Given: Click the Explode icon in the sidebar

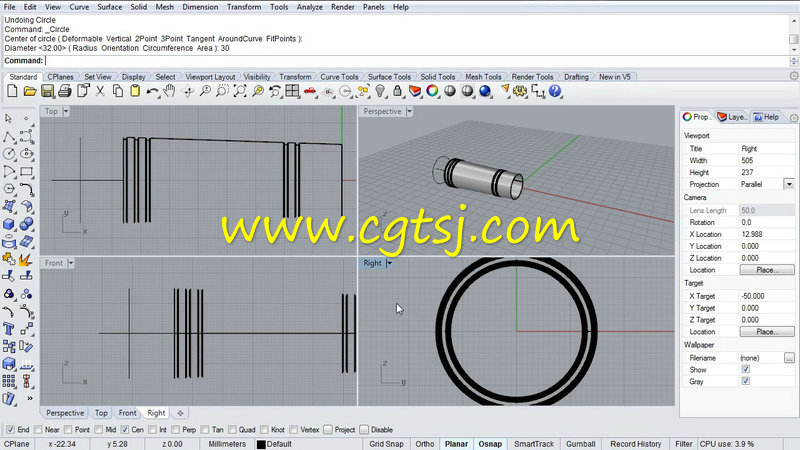Looking at the screenshot, I should tap(27, 259).
